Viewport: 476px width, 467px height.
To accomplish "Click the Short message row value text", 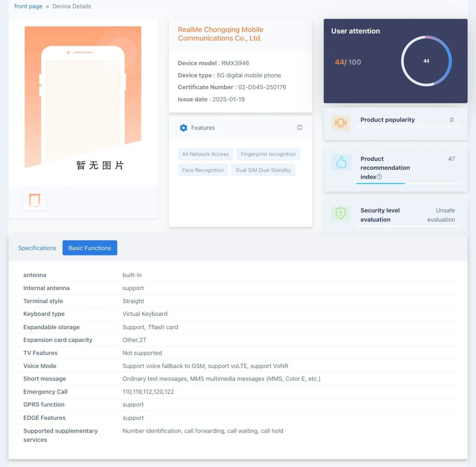I will (221, 379).
